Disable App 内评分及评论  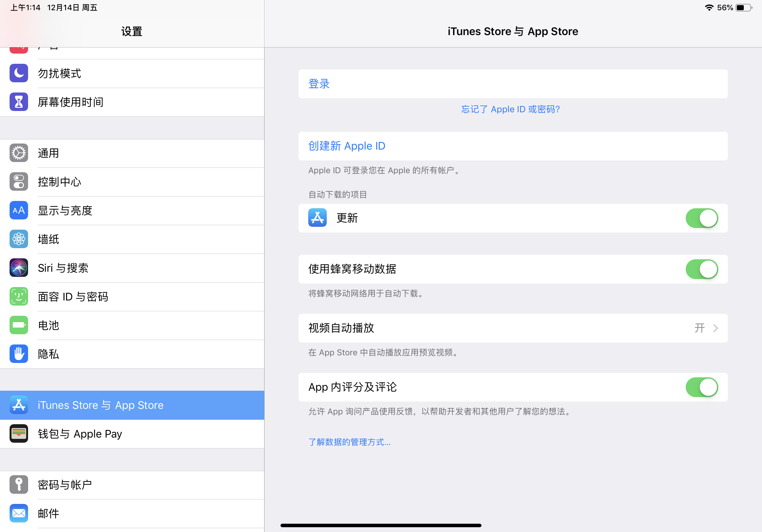[702, 387]
